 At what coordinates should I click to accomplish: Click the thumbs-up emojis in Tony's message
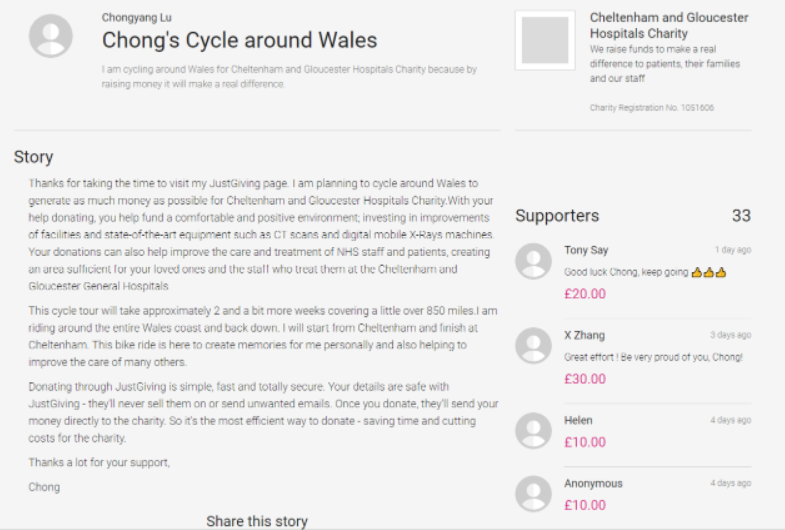tap(708, 272)
